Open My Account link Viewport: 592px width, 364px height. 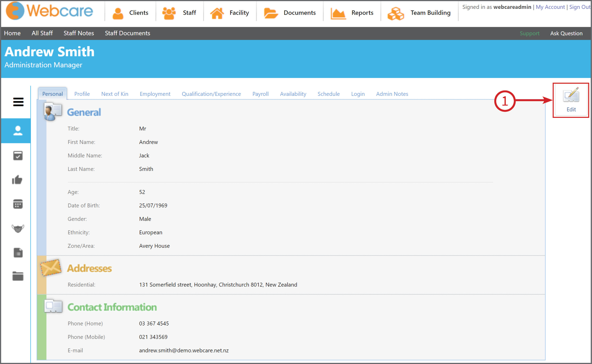point(550,7)
